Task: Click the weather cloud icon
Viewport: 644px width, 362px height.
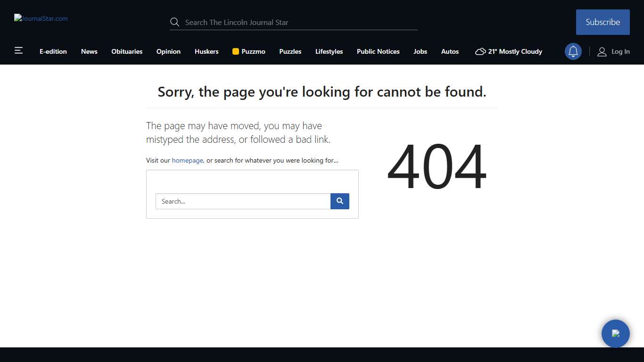Action: (480, 52)
